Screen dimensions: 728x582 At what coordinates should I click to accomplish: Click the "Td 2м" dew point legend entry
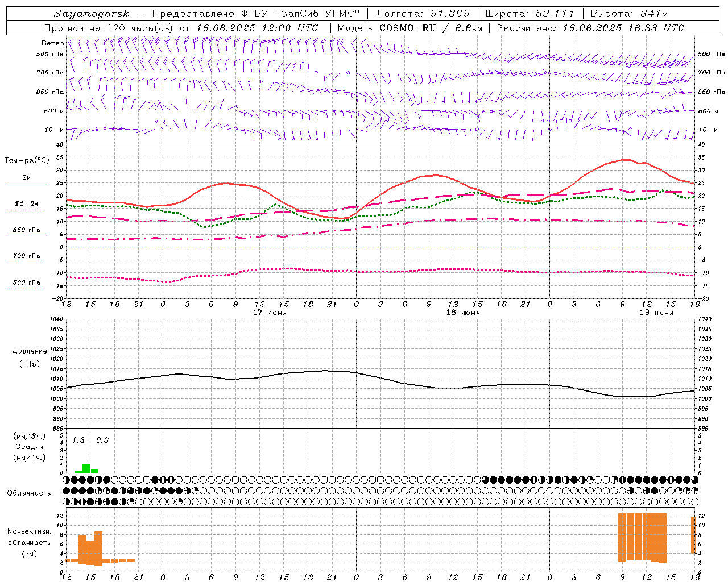pyautogui.click(x=26, y=203)
